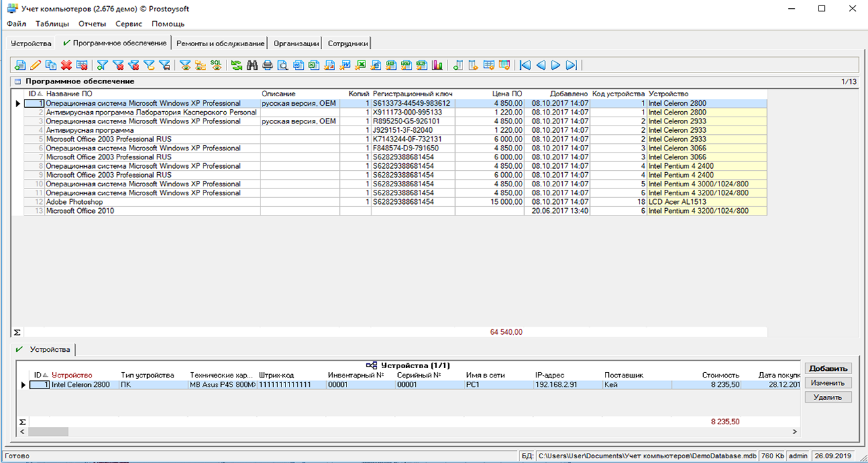This screenshot has height=463, width=868.
Task: Click the add column green plus icon
Action: [x=458, y=65]
